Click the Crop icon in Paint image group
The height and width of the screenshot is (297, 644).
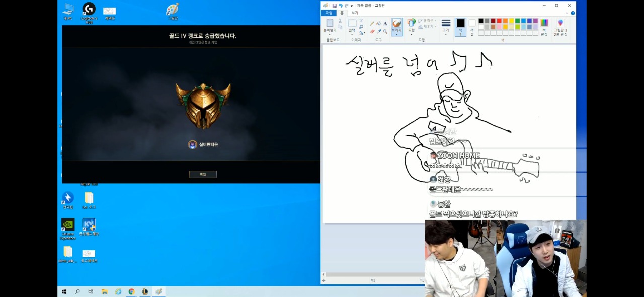pyautogui.click(x=361, y=21)
